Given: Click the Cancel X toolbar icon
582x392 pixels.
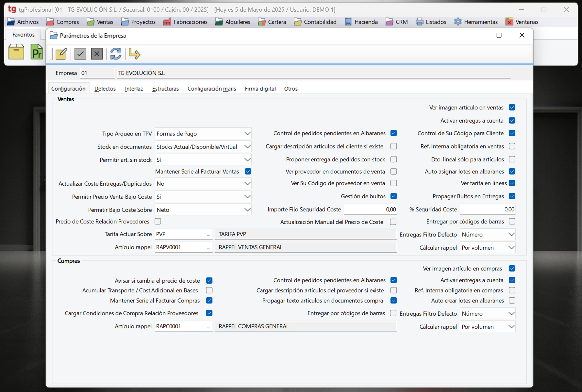Looking at the screenshot, I should [x=97, y=54].
